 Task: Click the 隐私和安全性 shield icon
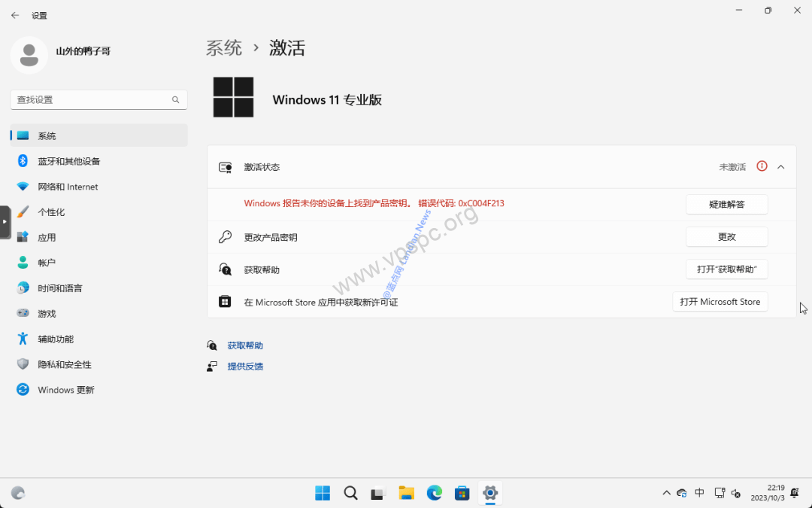pyautogui.click(x=23, y=364)
